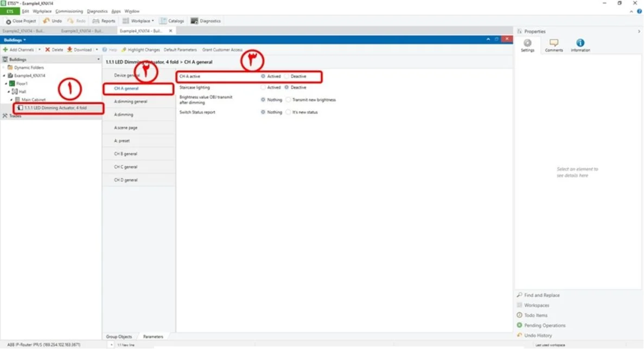Open the Add Channels dropdown arrow
Screen dimensions: 644x349
40,50
